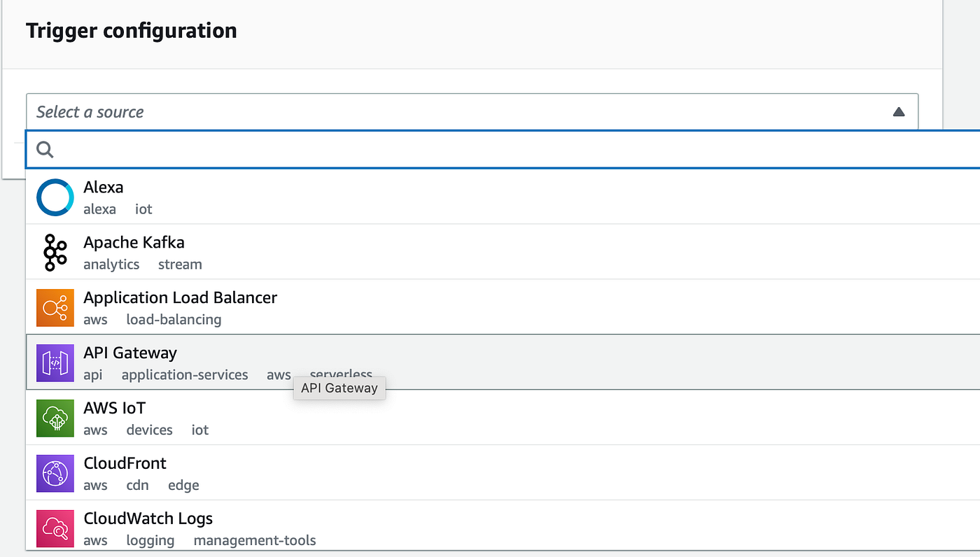Choose AWS IoT trigger option

(503, 418)
